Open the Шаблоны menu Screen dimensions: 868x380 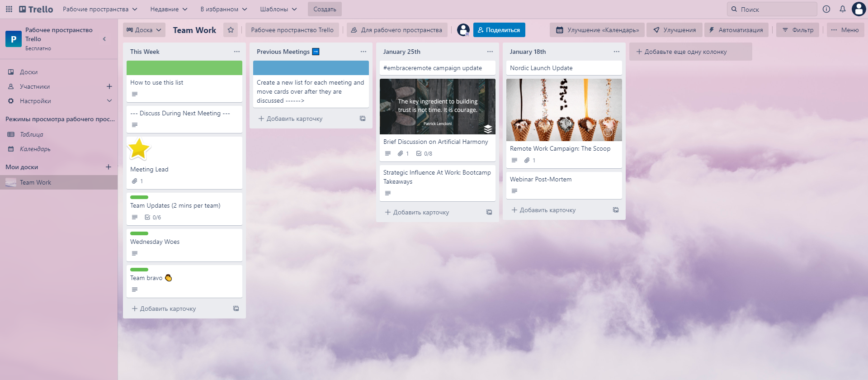(x=278, y=9)
